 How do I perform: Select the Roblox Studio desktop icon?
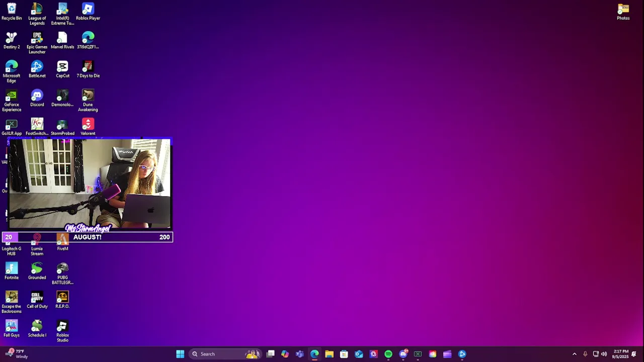click(62, 331)
